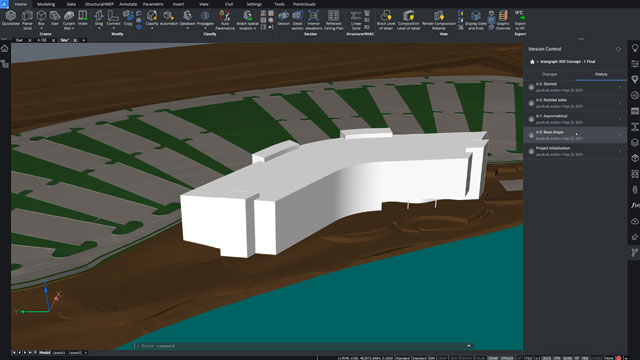The height and width of the screenshot is (360, 640).
Task: Select the Linear Solid tool
Action: [356, 20]
